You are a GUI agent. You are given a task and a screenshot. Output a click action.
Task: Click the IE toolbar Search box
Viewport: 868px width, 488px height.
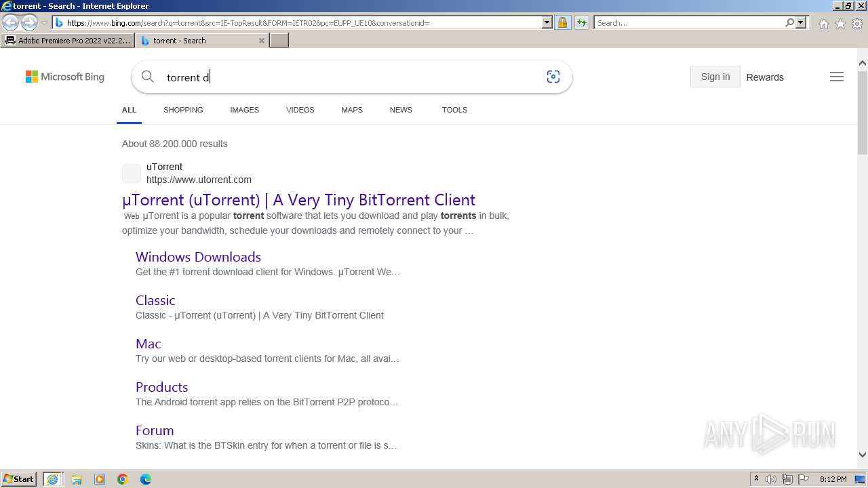(x=689, y=22)
